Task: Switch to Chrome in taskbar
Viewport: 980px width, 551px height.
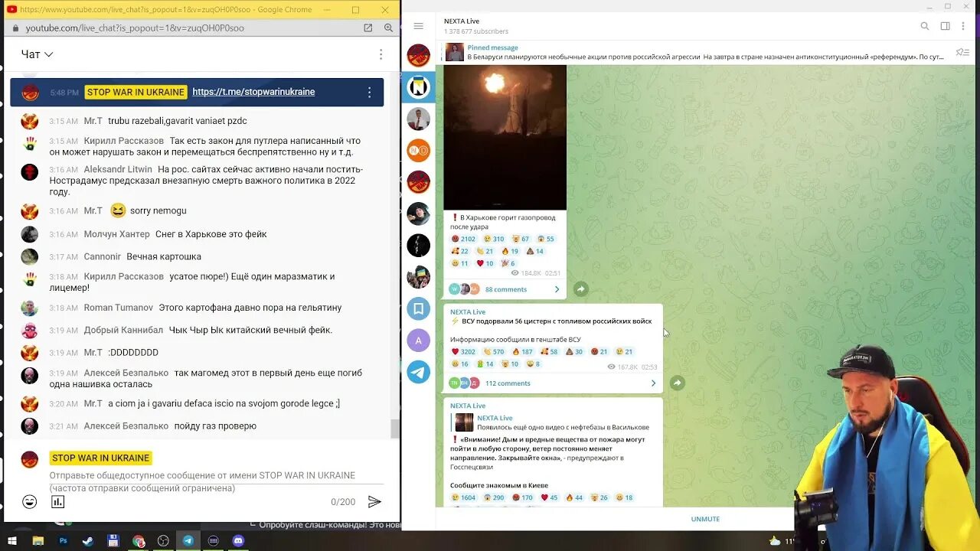Action: coord(138,541)
